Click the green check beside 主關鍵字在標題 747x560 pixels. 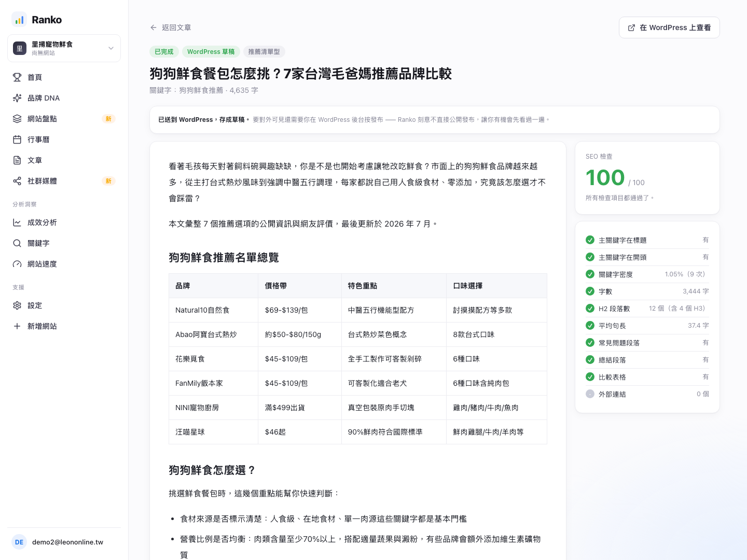(590, 240)
